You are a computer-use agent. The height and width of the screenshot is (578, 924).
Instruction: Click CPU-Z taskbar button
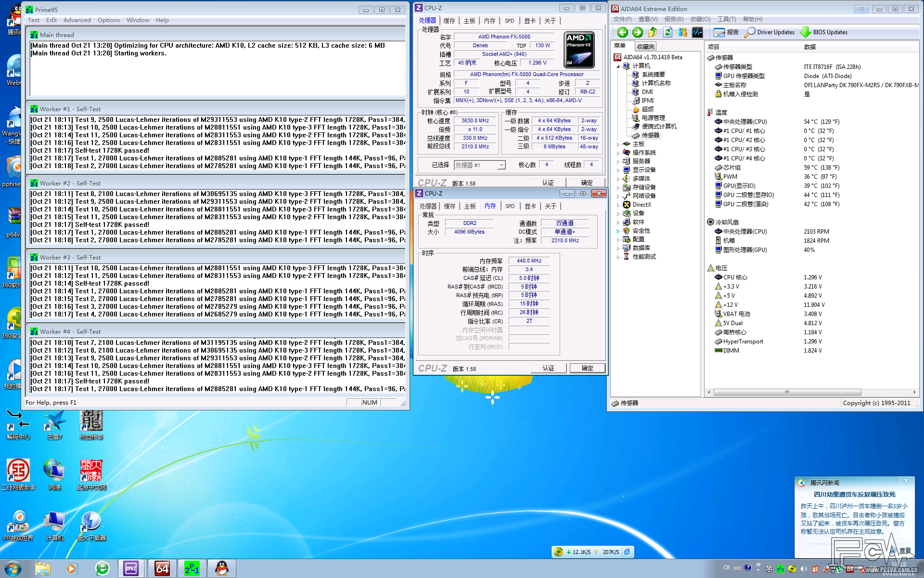click(x=131, y=569)
